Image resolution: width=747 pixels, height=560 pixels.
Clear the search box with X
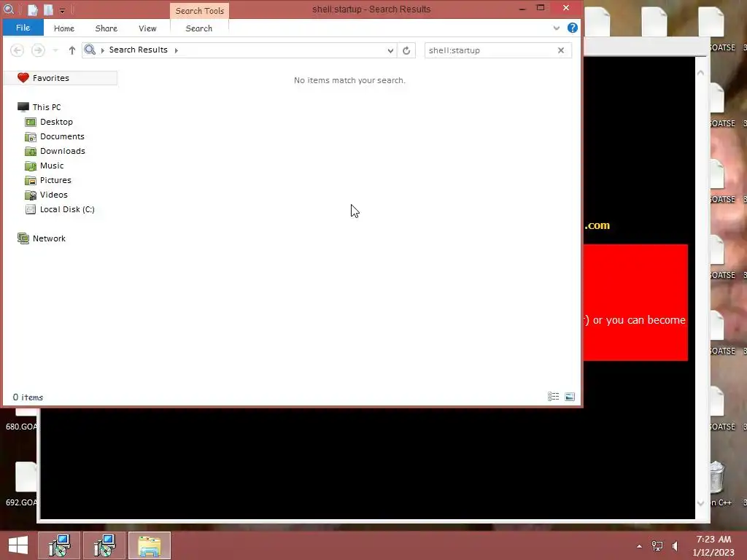pos(561,50)
